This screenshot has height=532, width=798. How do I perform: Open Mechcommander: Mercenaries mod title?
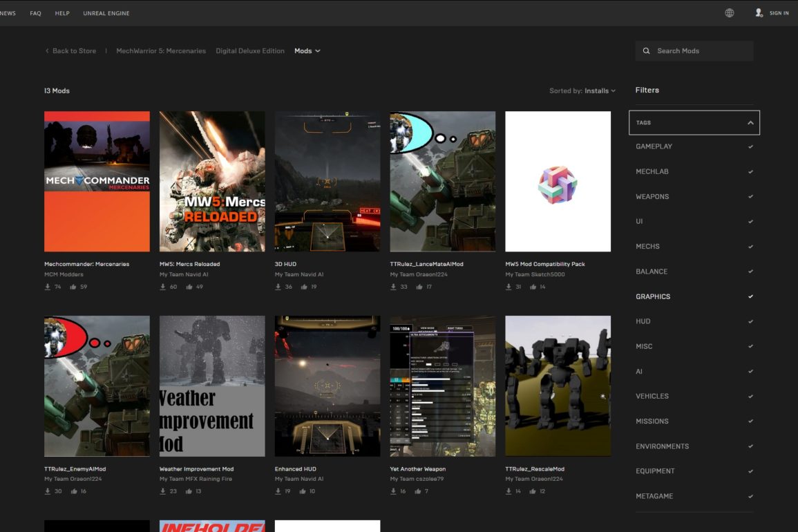[x=86, y=264]
